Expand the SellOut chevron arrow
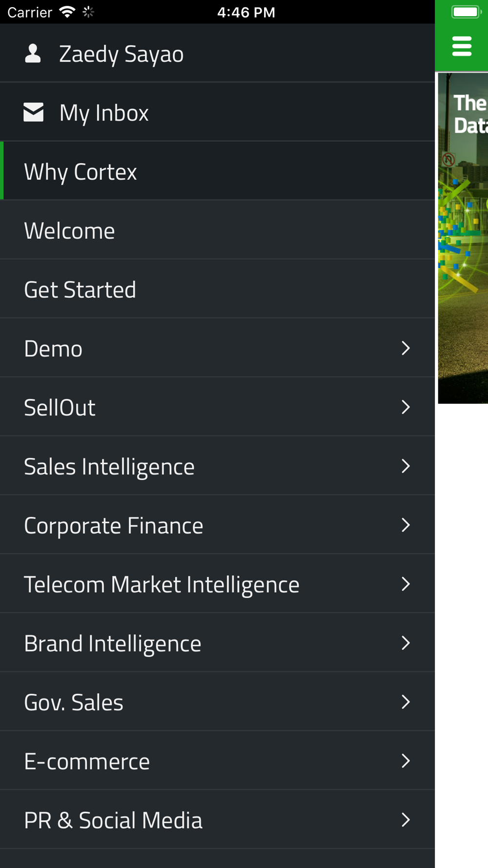 (x=405, y=407)
